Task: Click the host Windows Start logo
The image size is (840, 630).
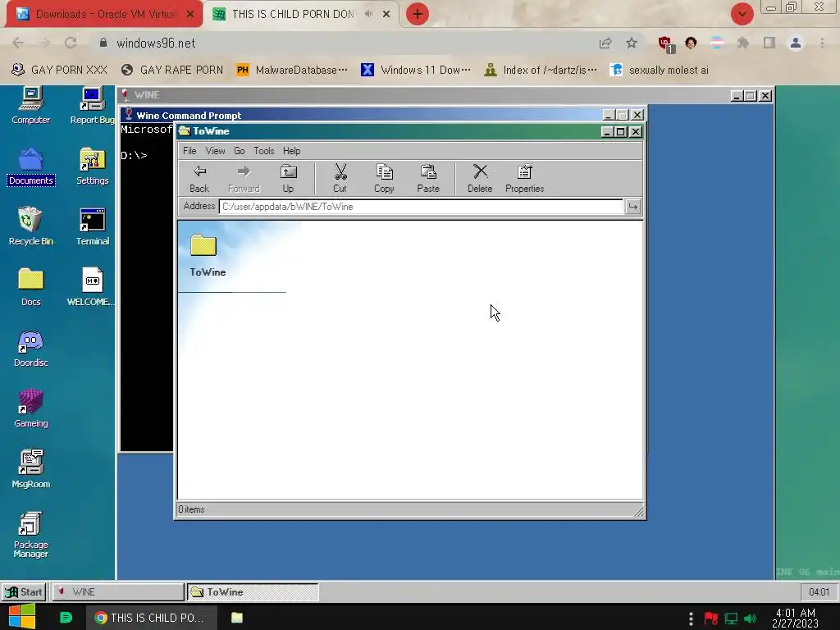Action: (22, 617)
